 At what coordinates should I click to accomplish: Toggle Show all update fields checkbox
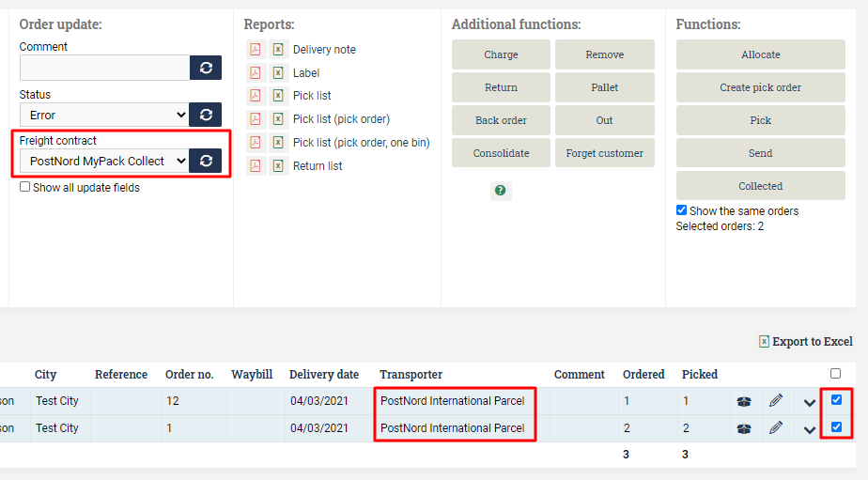25,187
